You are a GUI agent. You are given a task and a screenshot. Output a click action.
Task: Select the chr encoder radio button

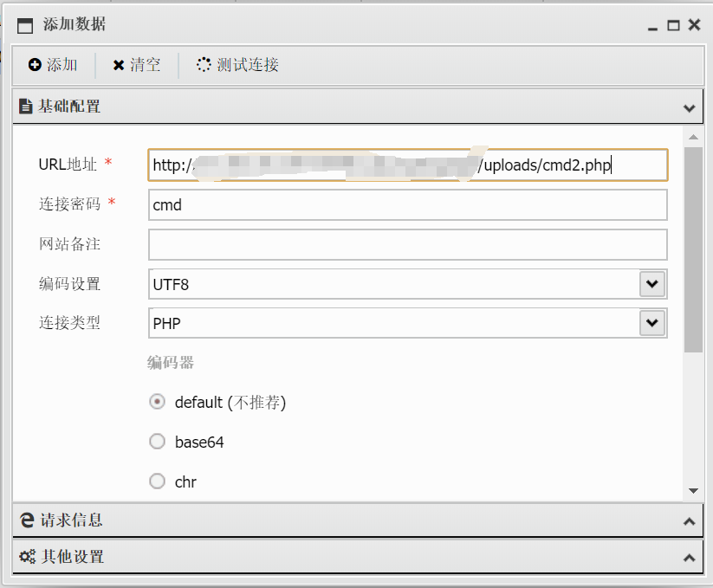tap(157, 481)
